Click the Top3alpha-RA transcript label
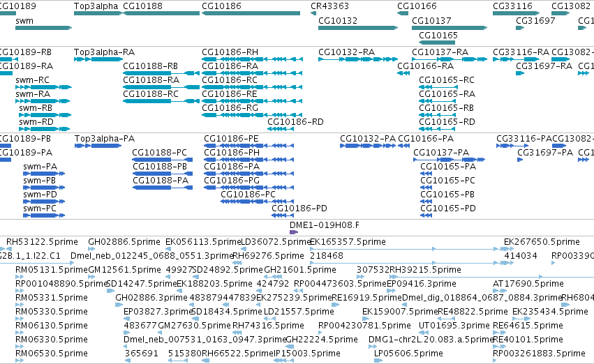 click(104, 52)
